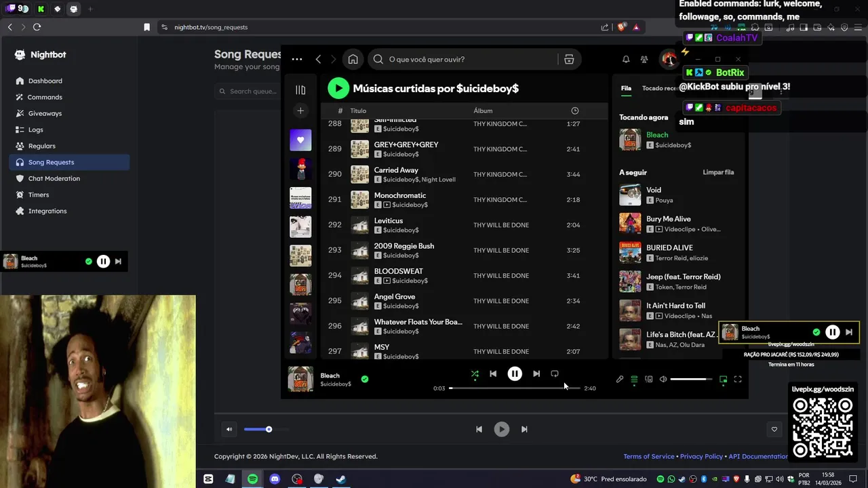The height and width of the screenshot is (488, 868).
Task: Open Discord from the taskbar
Action: coord(275,479)
